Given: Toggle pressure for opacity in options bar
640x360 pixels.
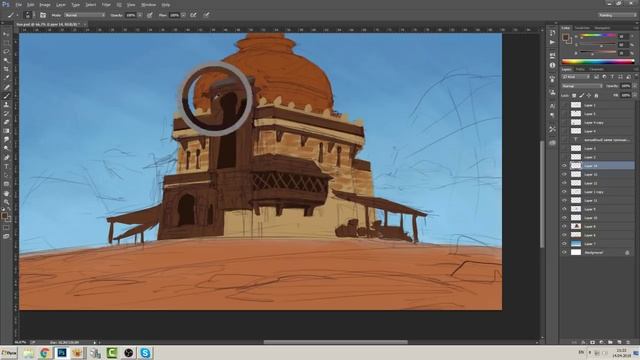Looking at the screenshot, I should [x=150, y=15].
